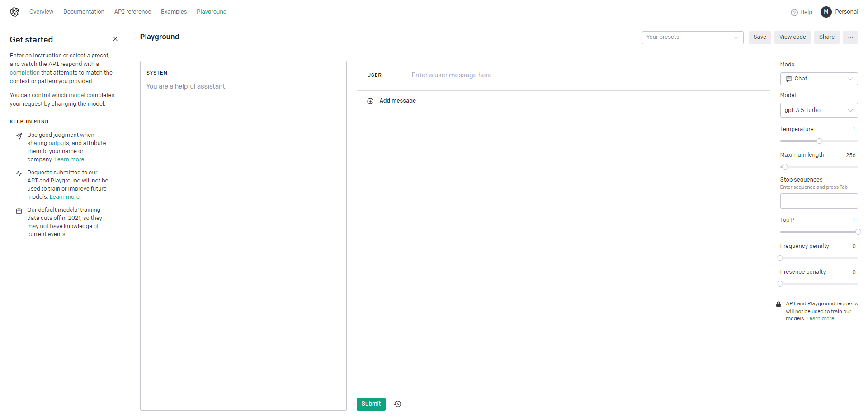Adjust the Presence penalty slider handle
868x420 pixels.
[x=780, y=284]
